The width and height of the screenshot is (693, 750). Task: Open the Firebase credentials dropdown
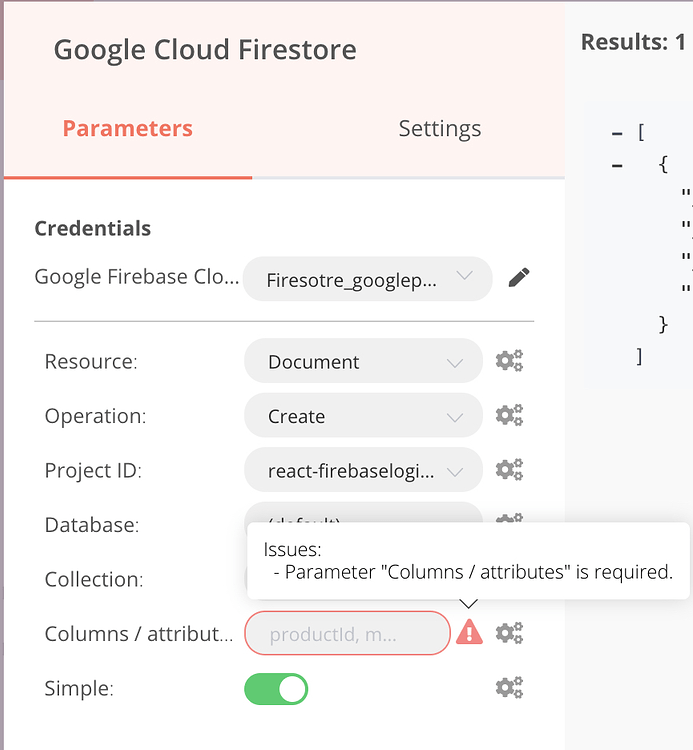pos(367,279)
